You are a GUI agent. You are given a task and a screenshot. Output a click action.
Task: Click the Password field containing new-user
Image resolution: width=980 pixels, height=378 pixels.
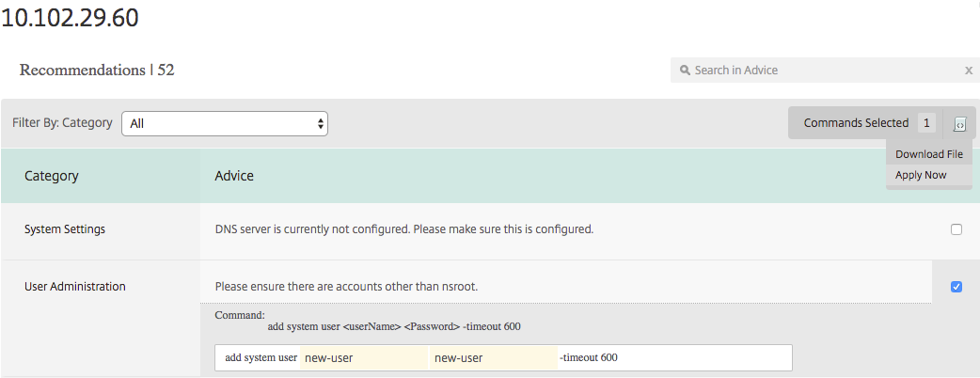coord(494,358)
